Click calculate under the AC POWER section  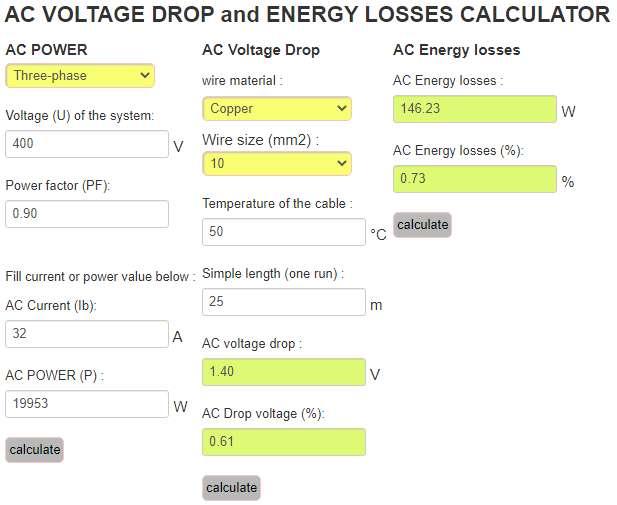[35, 450]
